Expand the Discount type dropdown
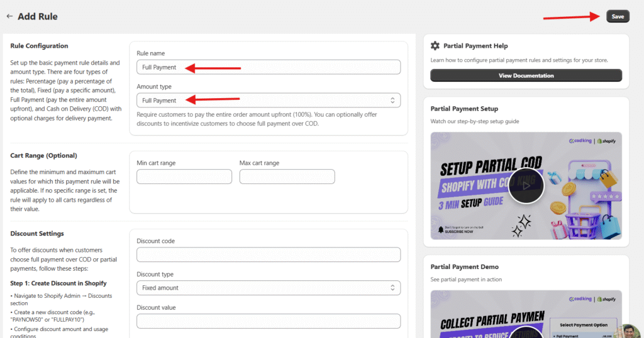 (x=269, y=288)
